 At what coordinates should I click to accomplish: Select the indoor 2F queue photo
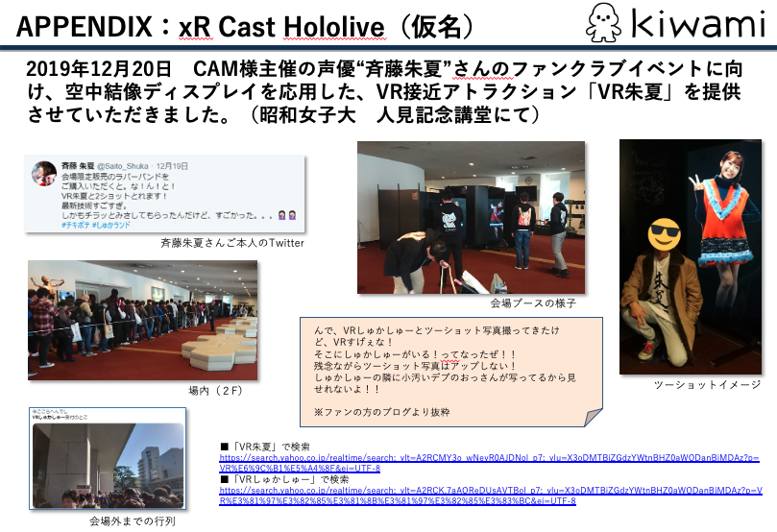point(143,320)
